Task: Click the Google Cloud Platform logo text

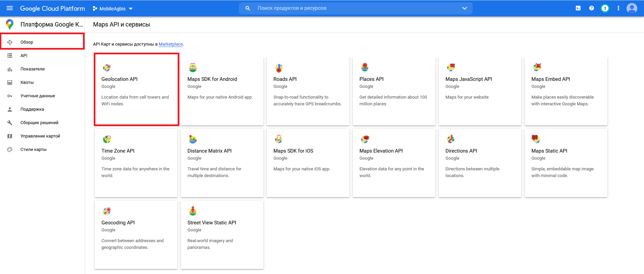Action: tap(52, 8)
